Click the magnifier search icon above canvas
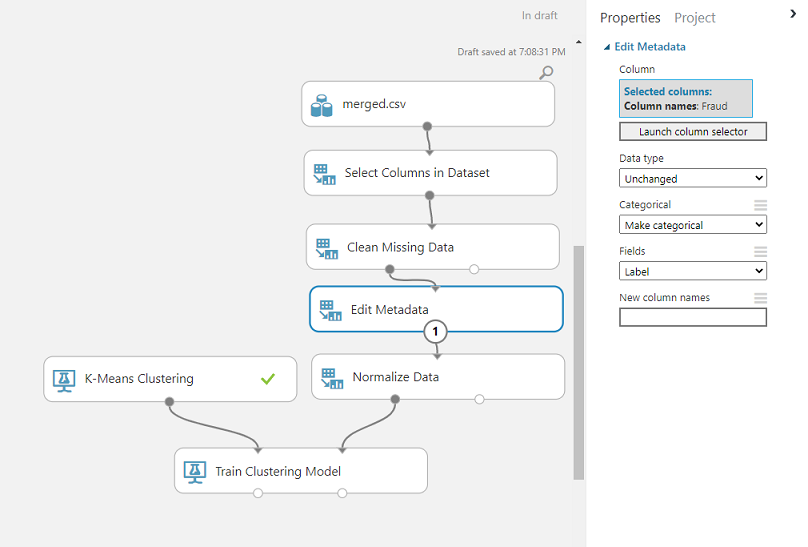Image resolution: width=808 pixels, height=547 pixels. pos(546,73)
